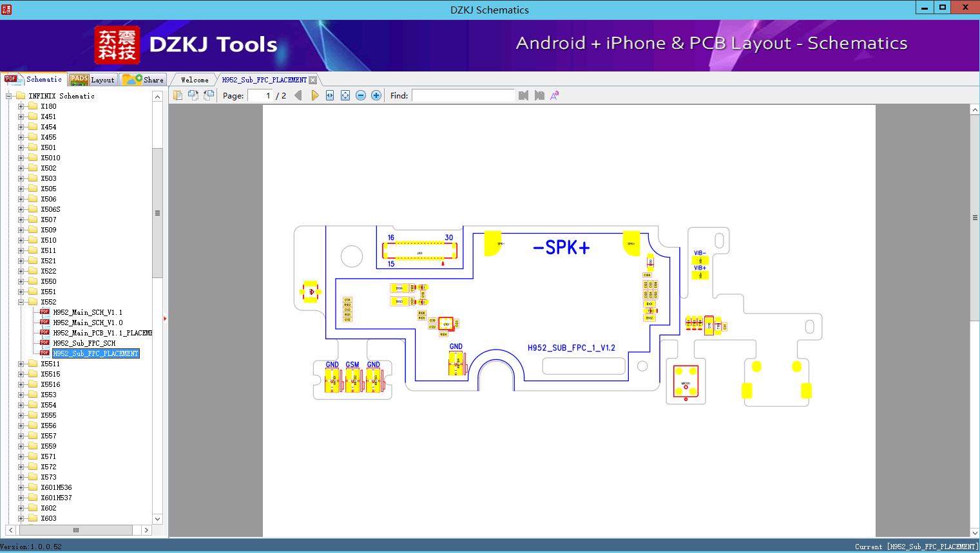Click the DZKJ red logo in banner
The width and height of the screenshot is (980, 553).
pos(117,44)
